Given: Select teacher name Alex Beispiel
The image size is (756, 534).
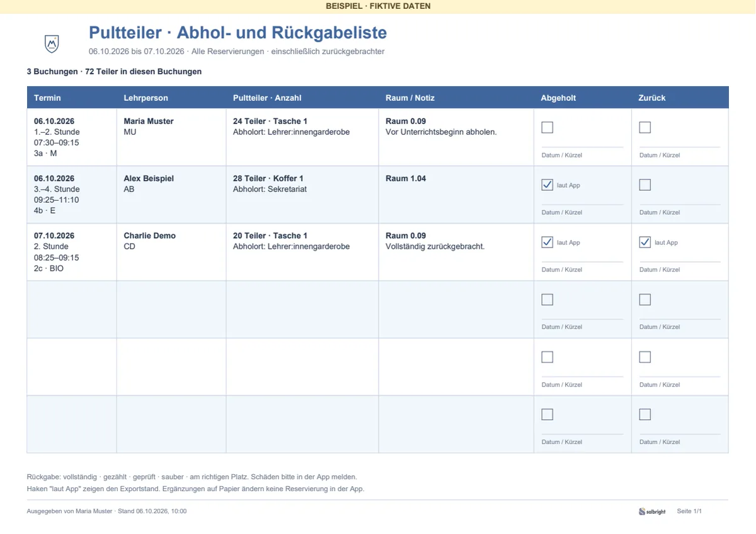Looking at the screenshot, I should (x=149, y=178).
